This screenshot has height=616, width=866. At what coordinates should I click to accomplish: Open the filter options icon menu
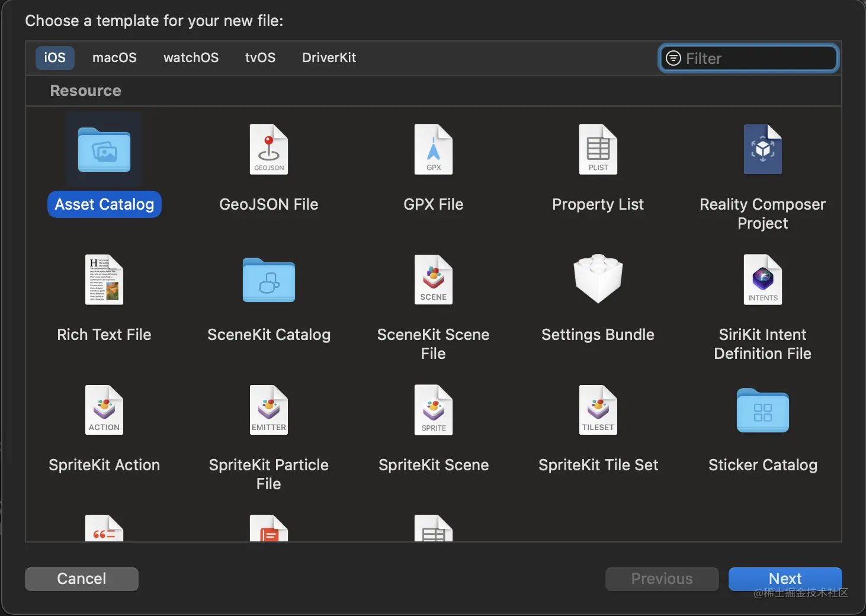pyautogui.click(x=673, y=58)
